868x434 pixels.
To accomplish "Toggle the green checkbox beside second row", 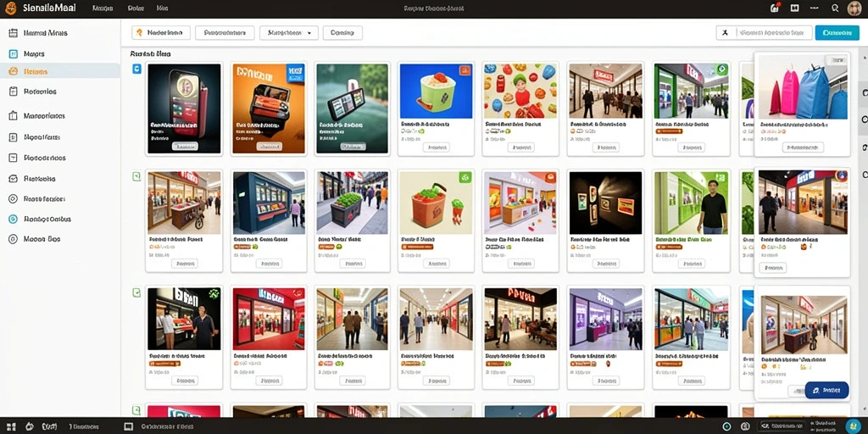I will point(136,176).
